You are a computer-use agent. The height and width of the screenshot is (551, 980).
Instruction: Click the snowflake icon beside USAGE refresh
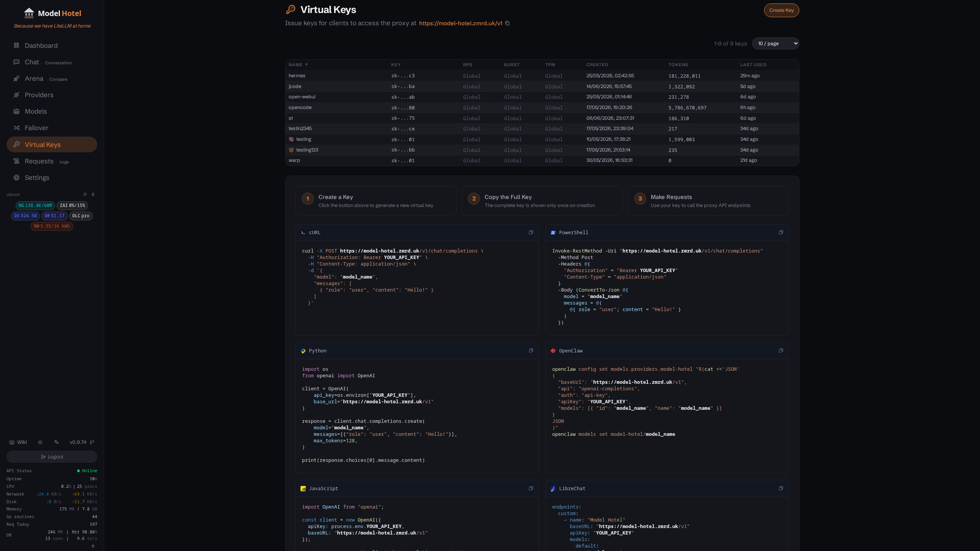pos(93,194)
